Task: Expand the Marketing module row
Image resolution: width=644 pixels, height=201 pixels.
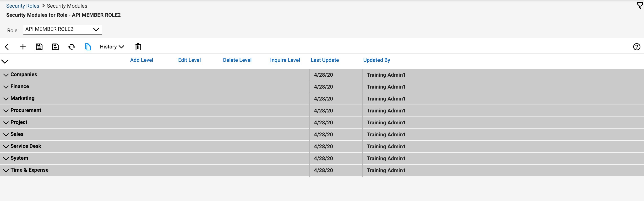Action: click(6, 99)
